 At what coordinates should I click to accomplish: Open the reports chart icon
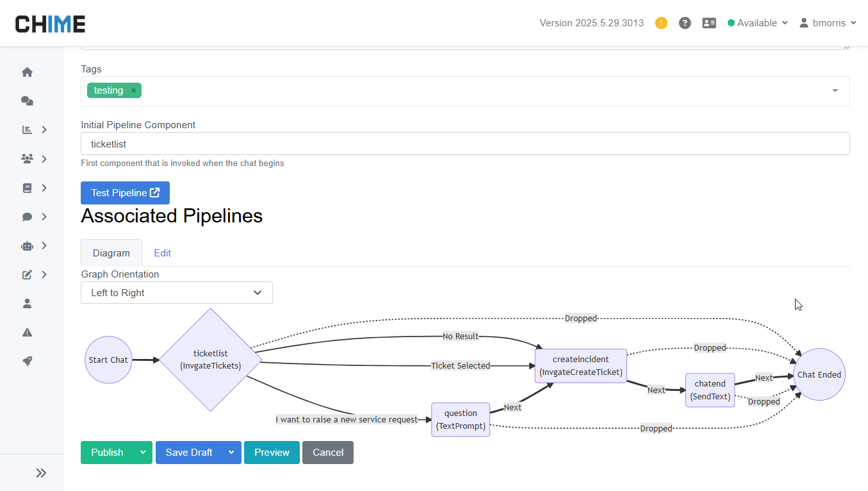tap(27, 129)
